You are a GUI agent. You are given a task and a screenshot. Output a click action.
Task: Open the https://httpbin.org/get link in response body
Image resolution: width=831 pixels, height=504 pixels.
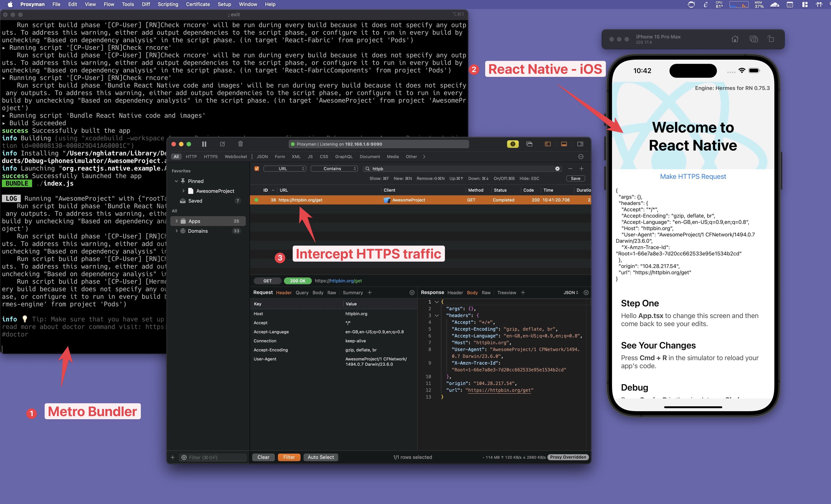(500, 390)
